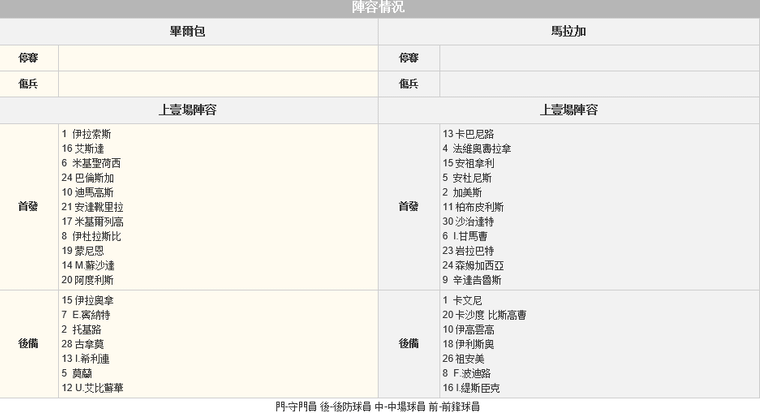The height and width of the screenshot is (413, 760).
Task: Click player 24 森姆加西亞
Action: point(473,265)
